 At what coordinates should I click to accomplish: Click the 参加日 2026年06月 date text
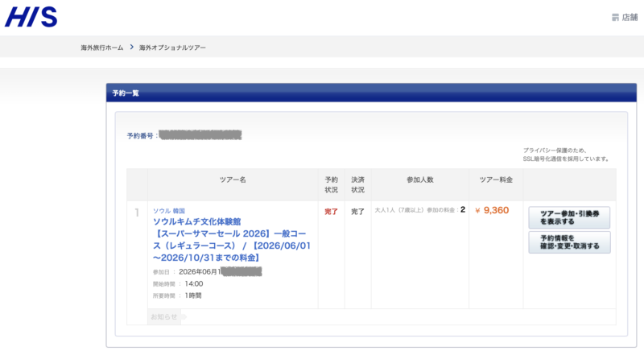(188, 272)
